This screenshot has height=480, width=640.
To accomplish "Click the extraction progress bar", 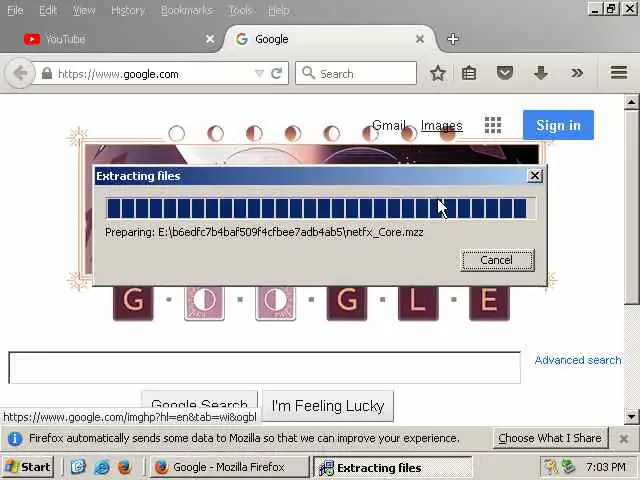I will click(320, 208).
